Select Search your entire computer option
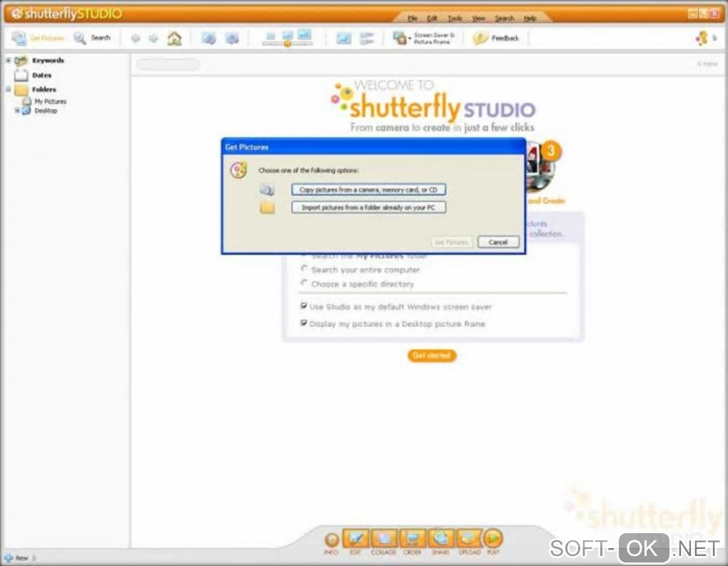The height and width of the screenshot is (566, 728). point(304,268)
